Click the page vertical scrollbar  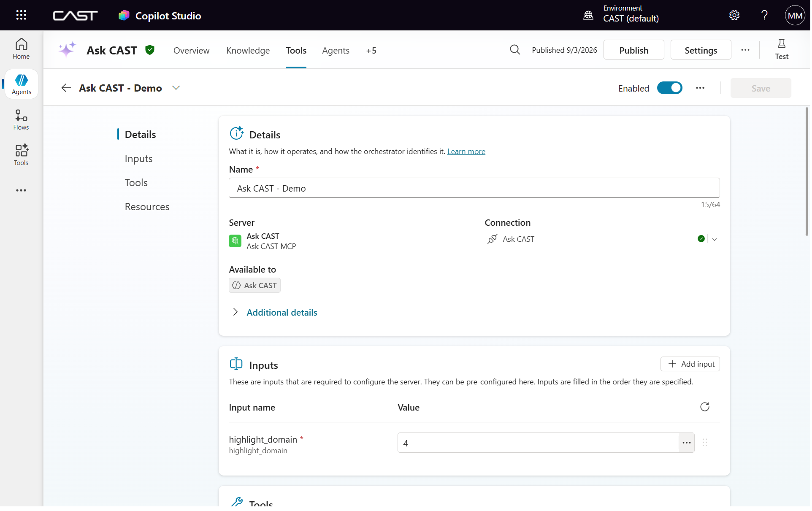click(807, 171)
